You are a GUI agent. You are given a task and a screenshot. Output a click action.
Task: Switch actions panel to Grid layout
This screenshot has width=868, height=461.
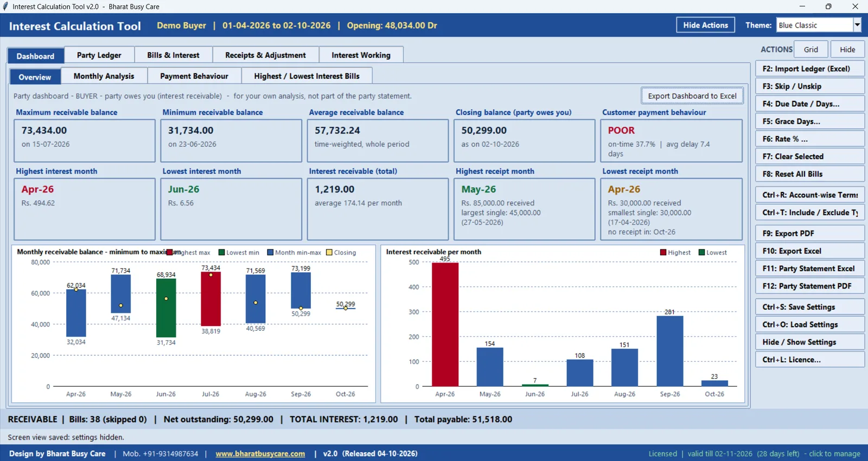(811, 49)
